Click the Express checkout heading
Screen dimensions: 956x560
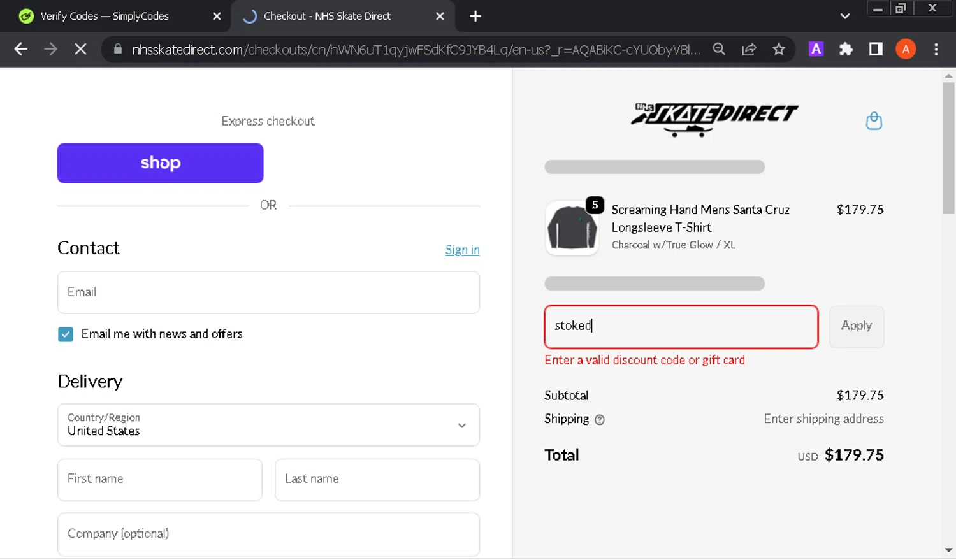(x=268, y=122)
